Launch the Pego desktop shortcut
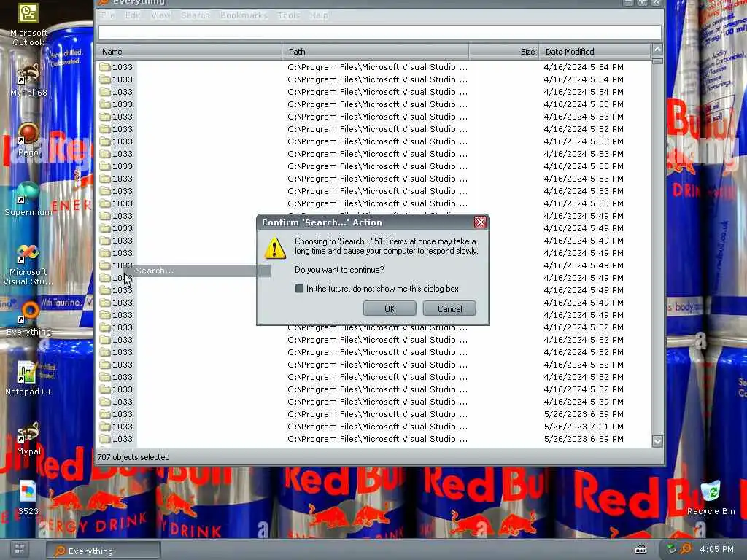 [28, 140]
